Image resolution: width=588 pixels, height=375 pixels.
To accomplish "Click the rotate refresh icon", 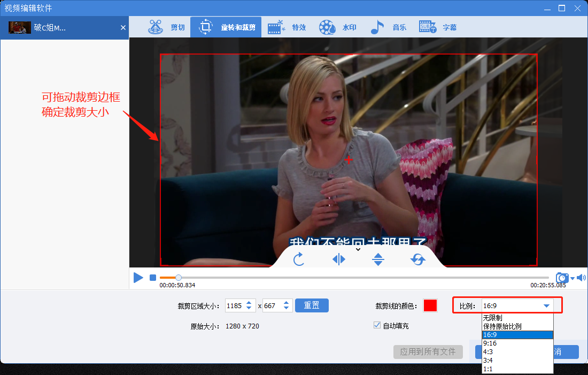I will (418, 259).
